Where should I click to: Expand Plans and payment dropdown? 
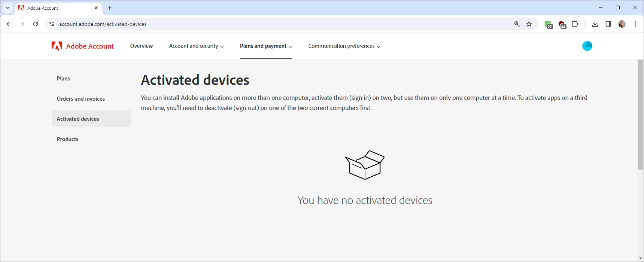266,46
